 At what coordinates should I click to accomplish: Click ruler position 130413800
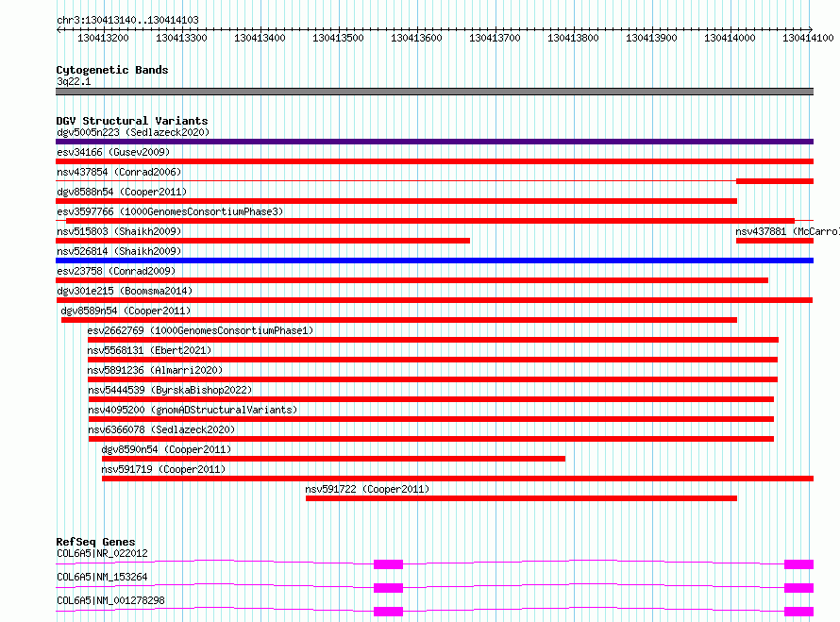(x=573, y=38)
